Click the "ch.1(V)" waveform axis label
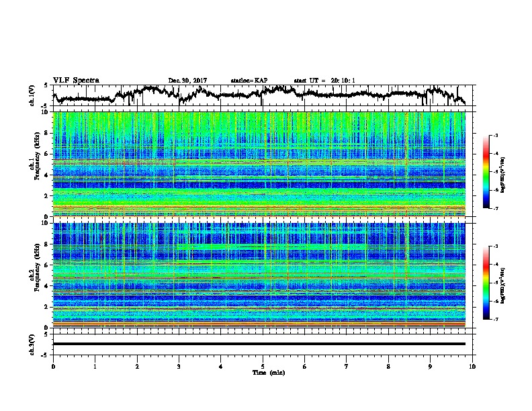 point(32,95)
